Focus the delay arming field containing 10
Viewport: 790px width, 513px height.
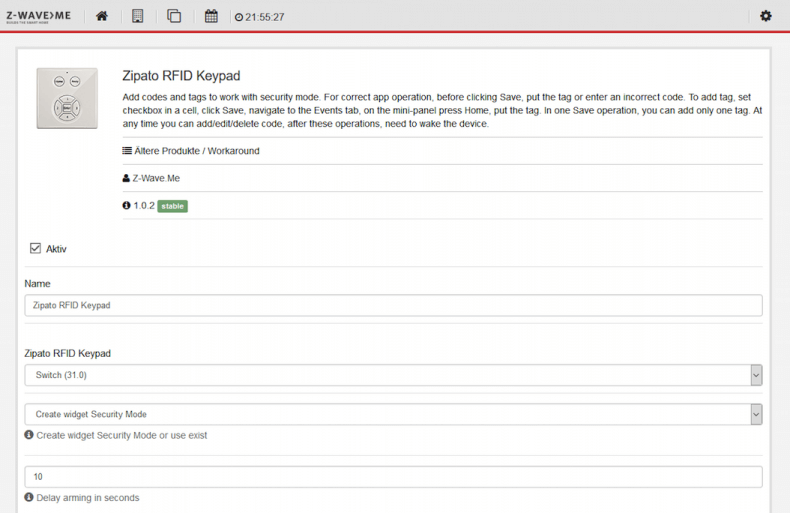click(x=393, y=477)
